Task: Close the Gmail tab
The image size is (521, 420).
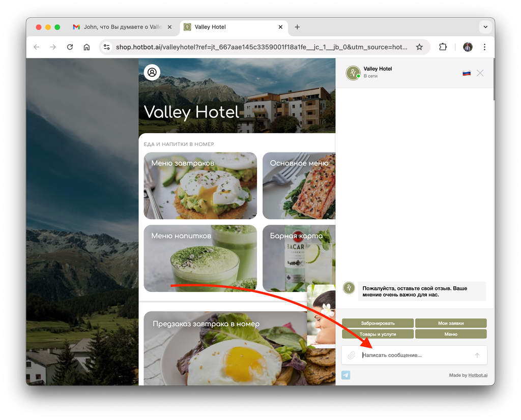Action: coord(169,27)
